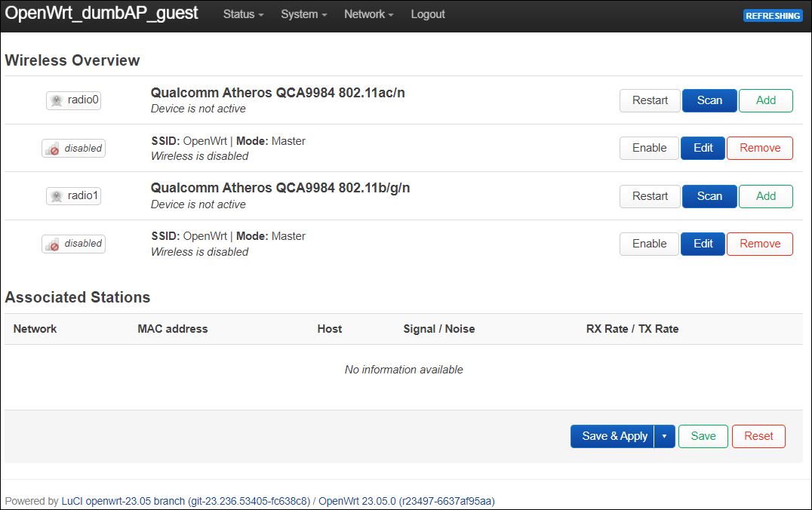Scan for networks on radio0
The height and width of the screenshot is (510, 812).
pos(709,100)
